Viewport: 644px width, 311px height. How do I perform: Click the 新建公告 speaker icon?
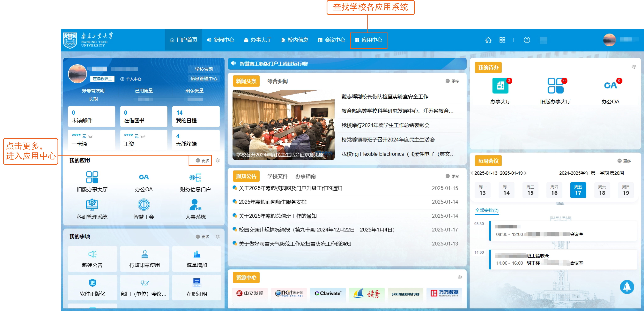coord(92,254)
